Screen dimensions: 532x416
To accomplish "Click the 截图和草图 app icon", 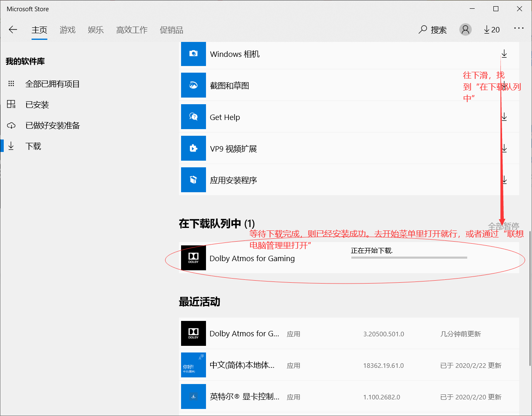I will point(194,85).
